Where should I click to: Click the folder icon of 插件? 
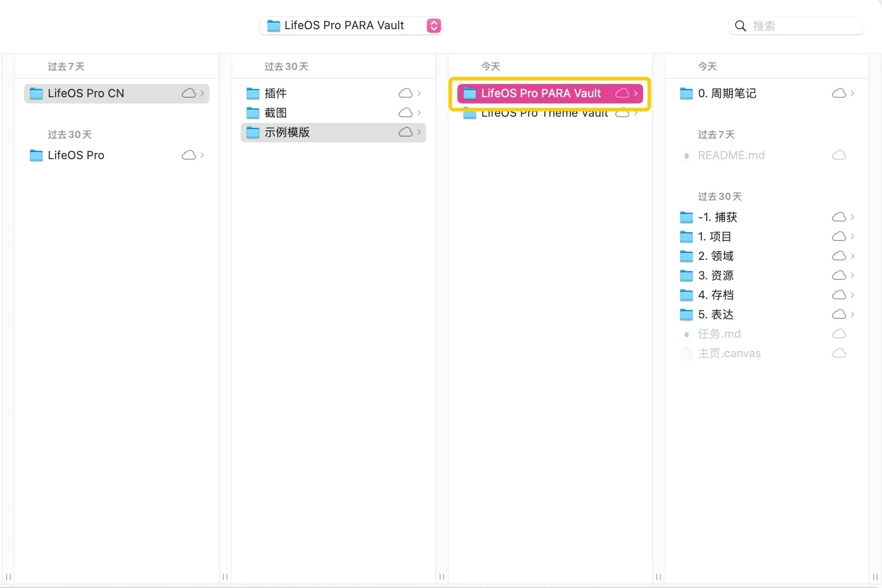[x=253, y=93]
